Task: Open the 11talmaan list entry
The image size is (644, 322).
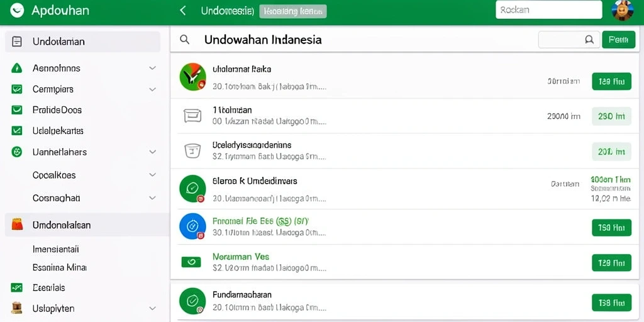Action: 232,110
